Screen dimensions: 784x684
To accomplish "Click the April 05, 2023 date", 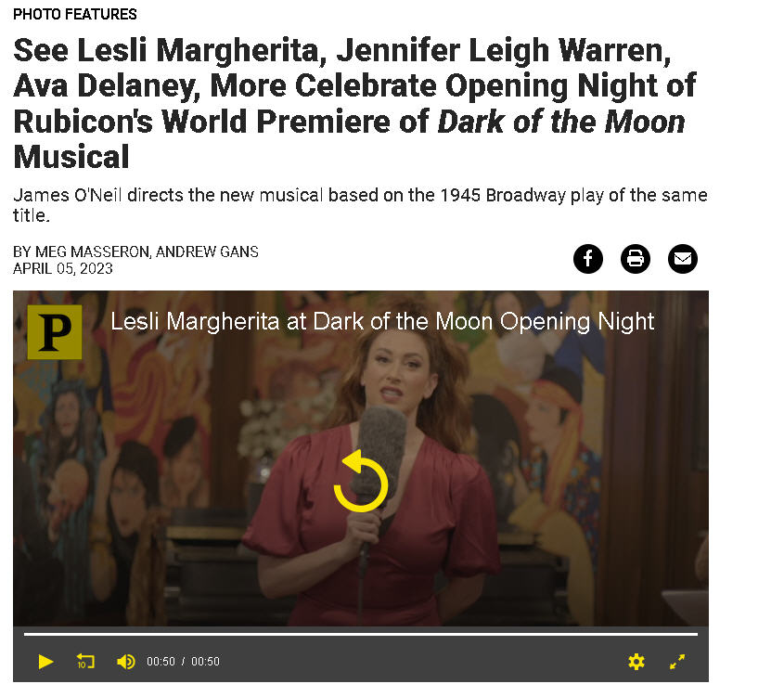I will (62, 269).
